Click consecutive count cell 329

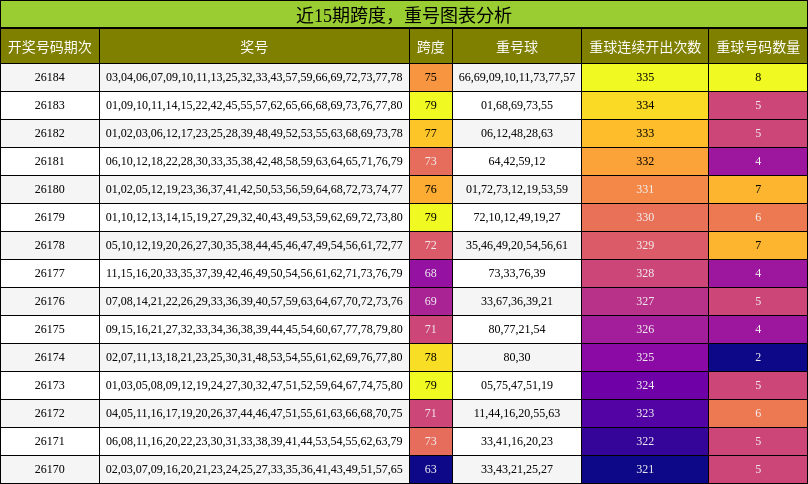[x=645, y=245]
